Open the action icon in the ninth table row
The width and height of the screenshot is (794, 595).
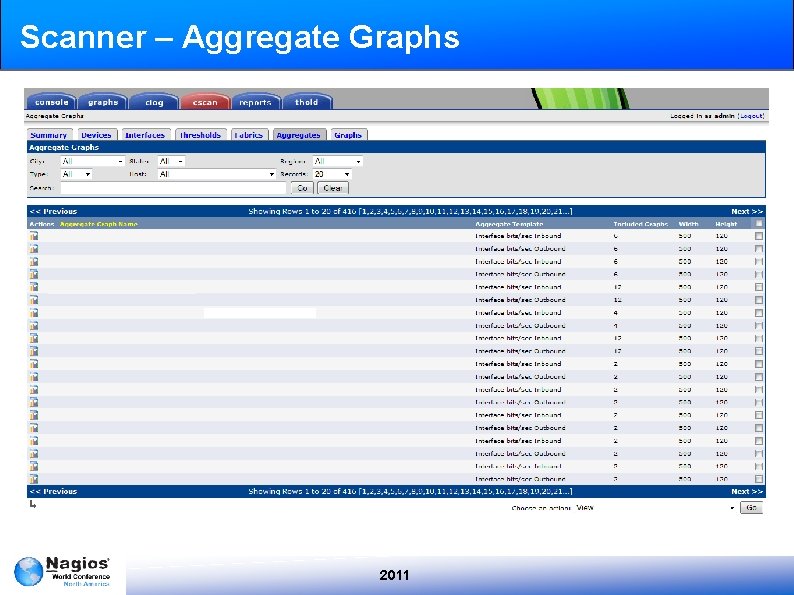pos(34,338)
